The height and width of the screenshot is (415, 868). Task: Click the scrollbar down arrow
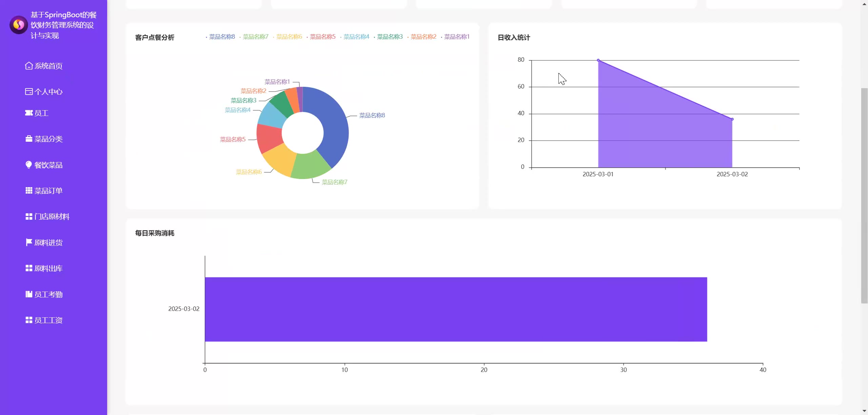pyautogui.click(x=864, y=411)
